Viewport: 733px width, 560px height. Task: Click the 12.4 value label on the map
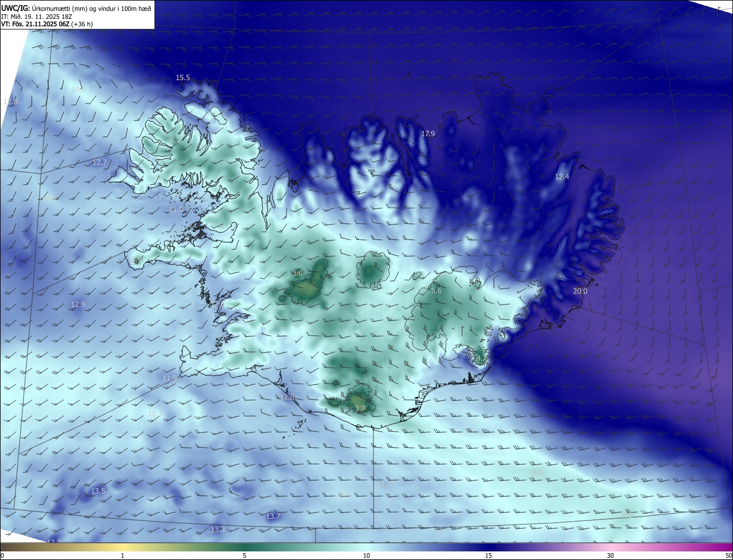coord(562,177)
